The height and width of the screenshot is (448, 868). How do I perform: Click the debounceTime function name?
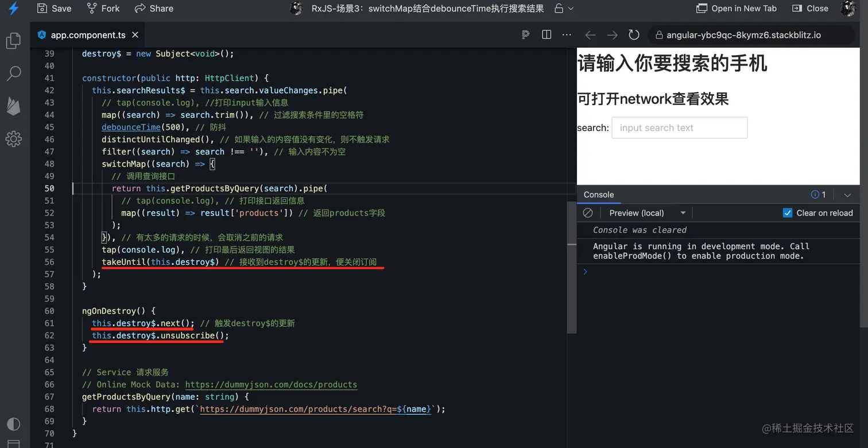(x=131, y=127)
